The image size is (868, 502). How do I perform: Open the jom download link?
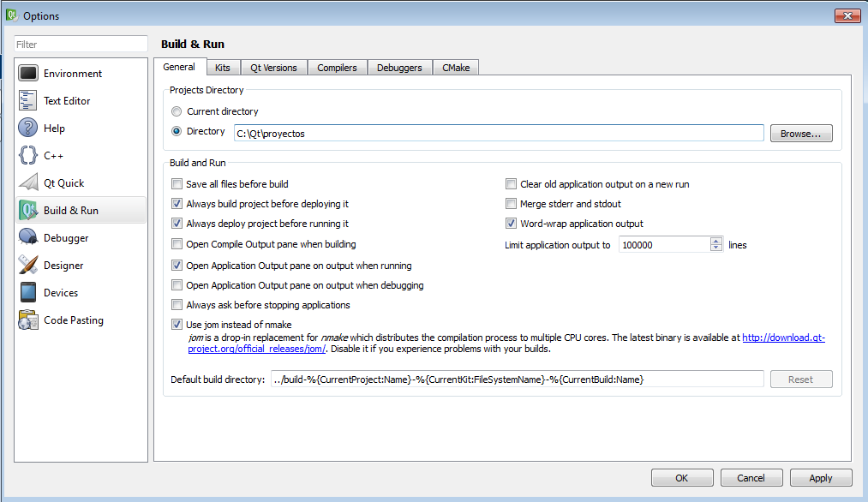(x=783, y=338)
